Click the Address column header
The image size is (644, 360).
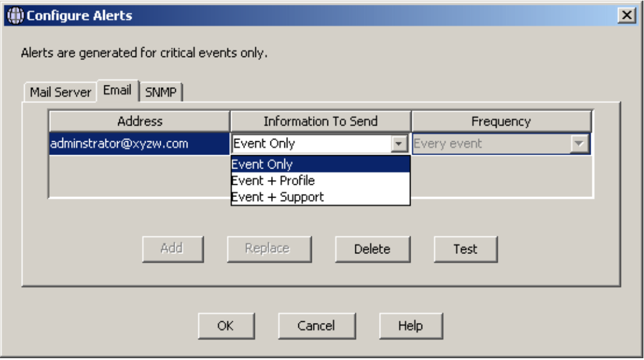pyautogui.click(x=139, y=121)
